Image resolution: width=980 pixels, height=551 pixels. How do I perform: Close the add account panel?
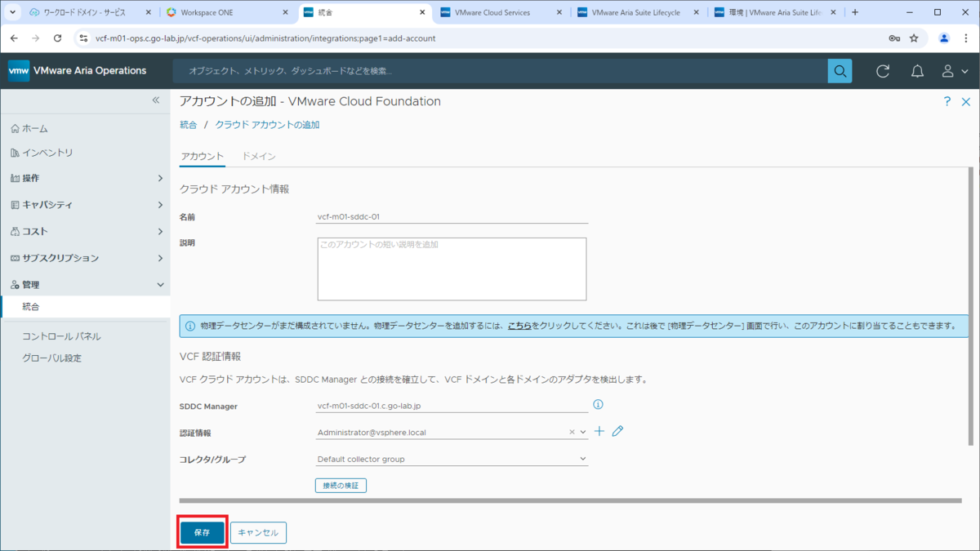966,101
